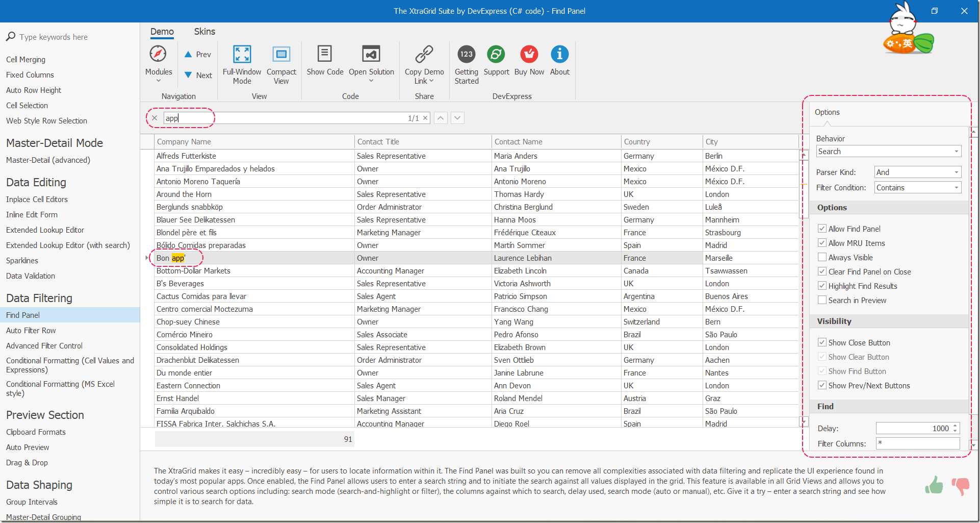Screen dimensions: 980x523
Task: Sort by Company Name column header
Action: 254,142
